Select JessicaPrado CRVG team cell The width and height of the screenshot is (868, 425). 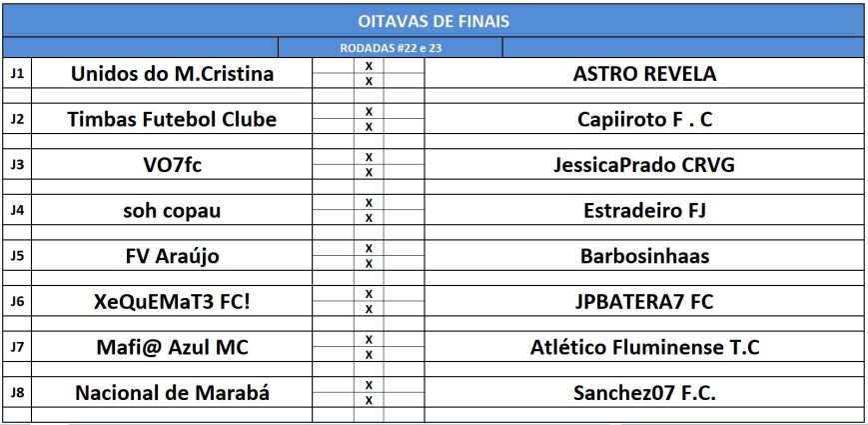click(x=644, y=165)
